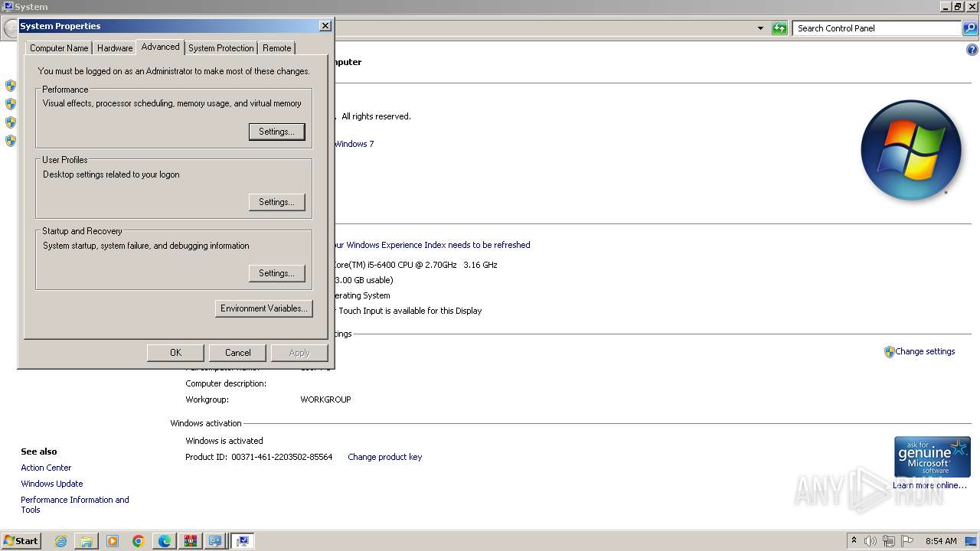Image resolution: width=980 pixels, height=551 pixels.
Task: Select the Advanced tab
Action: click(160, 47)
